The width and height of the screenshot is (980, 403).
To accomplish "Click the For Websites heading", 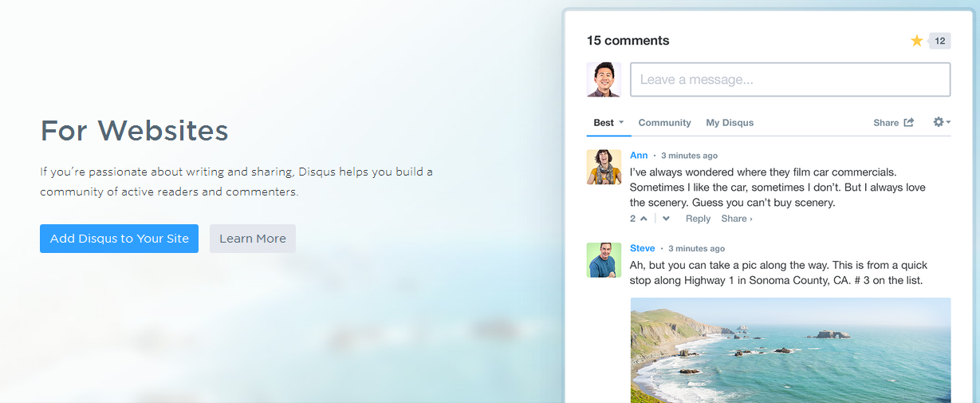I will [x=135, y=130].
